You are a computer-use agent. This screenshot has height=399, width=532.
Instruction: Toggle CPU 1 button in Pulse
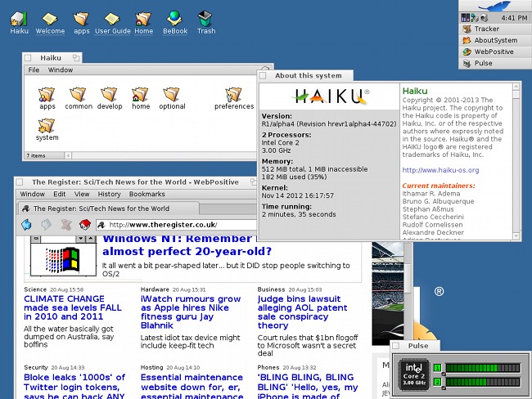(x=437, y=368)
